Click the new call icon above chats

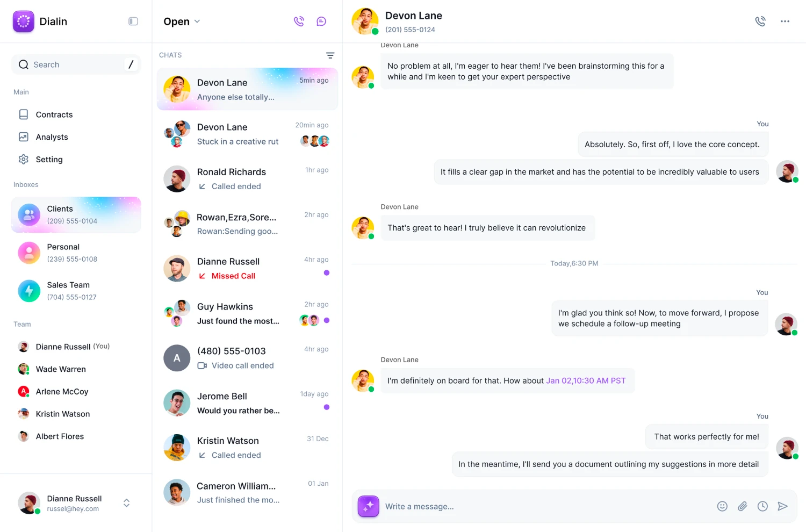pos(299,21)
